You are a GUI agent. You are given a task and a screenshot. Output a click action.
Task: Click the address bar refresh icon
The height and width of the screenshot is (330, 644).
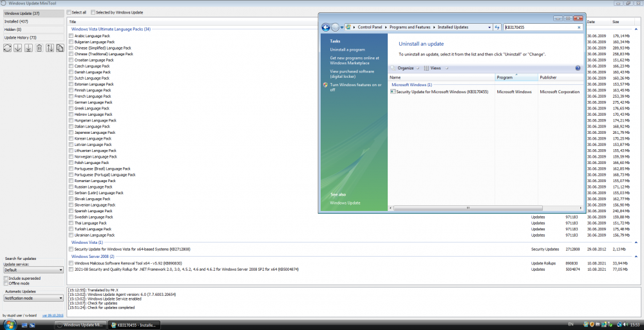tap(497, 27)
